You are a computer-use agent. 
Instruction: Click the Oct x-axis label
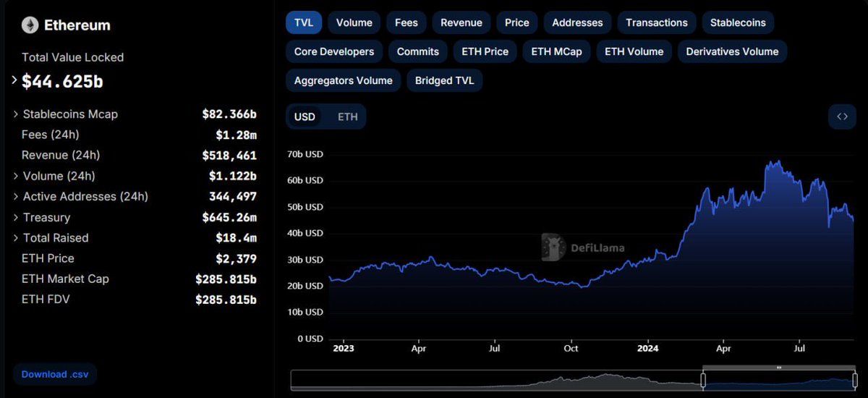coord(571,348)
